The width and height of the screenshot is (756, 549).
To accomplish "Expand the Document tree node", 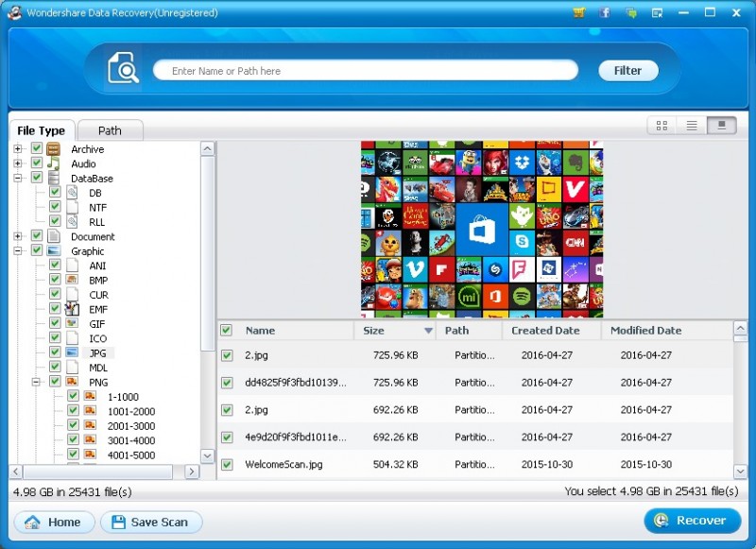I will 18,236.
